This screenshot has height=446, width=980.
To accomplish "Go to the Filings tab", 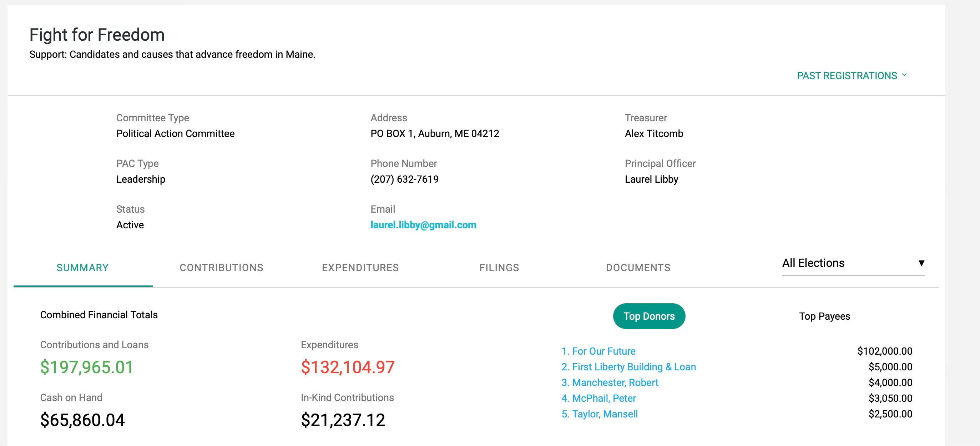I will point(499,268).
